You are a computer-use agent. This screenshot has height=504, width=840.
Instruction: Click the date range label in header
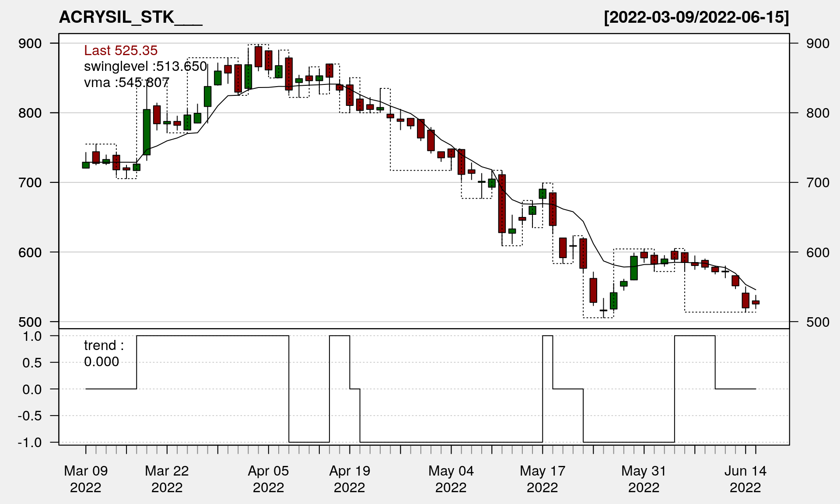[x=696, y=17]
